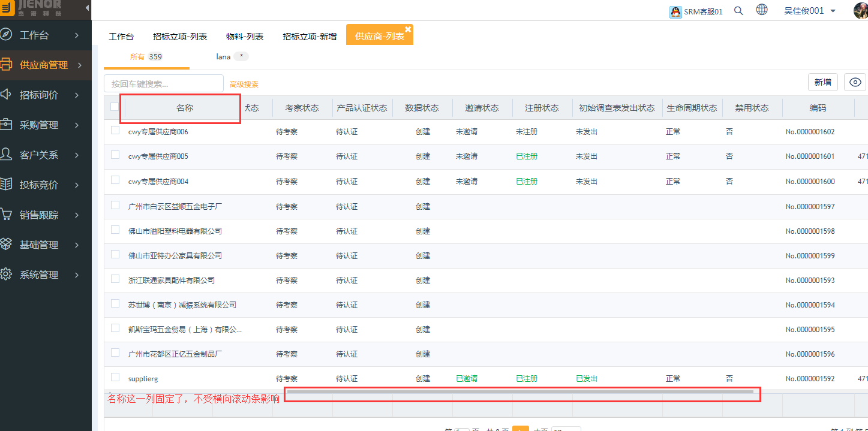
Task: Click the person icon beside 客户关系
Action: tap(5, 155)
